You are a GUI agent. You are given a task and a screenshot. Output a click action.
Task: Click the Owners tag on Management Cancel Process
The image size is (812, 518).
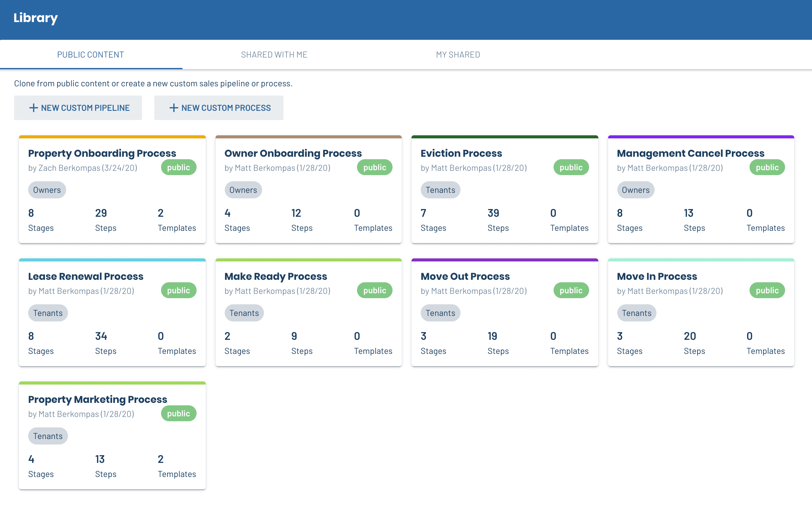point(635,190)
